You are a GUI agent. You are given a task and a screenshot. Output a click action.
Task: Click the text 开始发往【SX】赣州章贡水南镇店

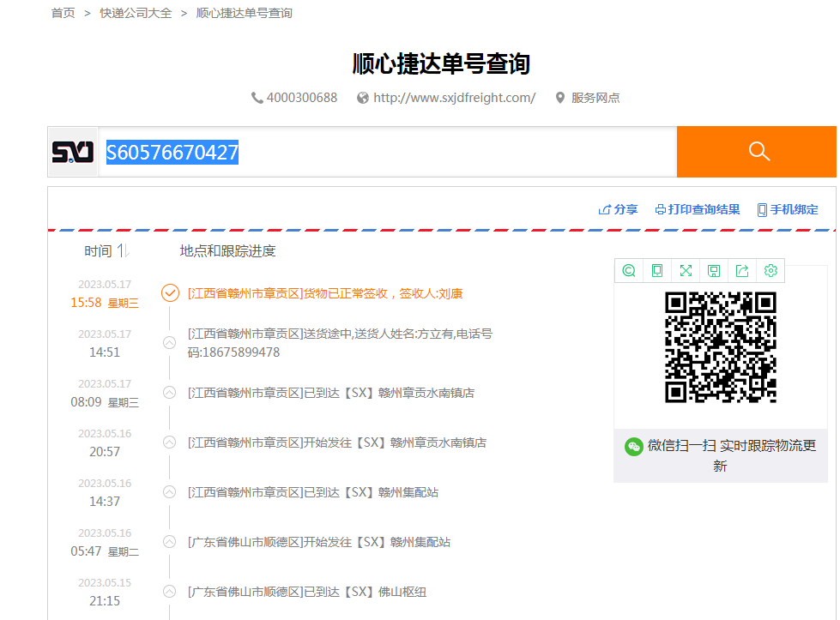click(x=395, y=442)
